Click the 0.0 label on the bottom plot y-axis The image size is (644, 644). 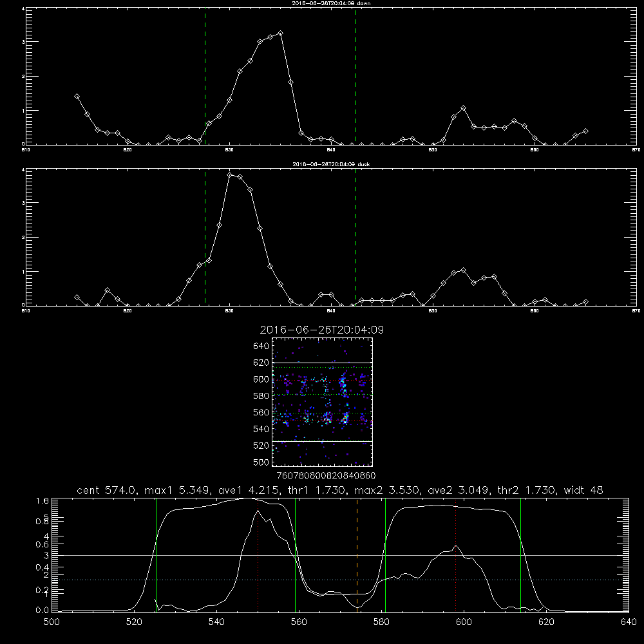pos(43,611)
